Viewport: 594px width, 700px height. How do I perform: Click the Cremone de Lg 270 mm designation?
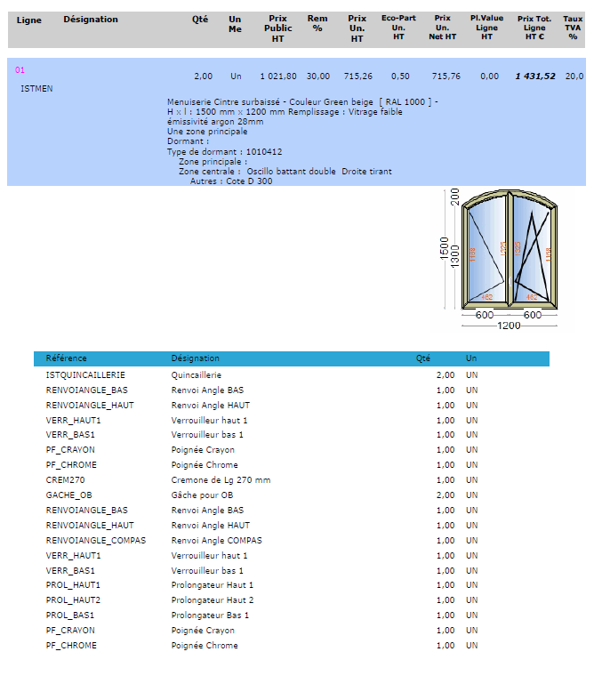click(221, 480)
